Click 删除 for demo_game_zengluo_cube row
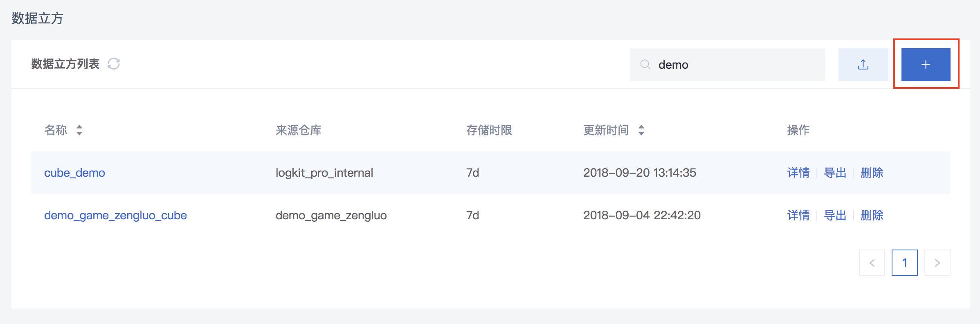Image resolution: width=980 pixels, height=324 pixels. click(x=872, y=215)
